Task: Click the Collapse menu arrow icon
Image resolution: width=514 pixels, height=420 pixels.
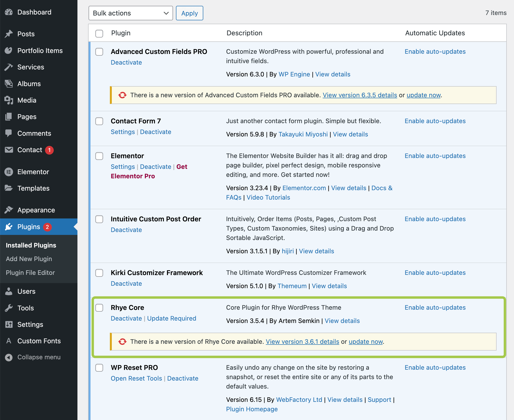Action: point(9,357)
